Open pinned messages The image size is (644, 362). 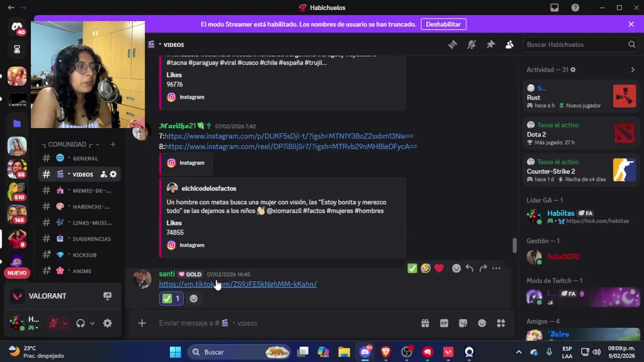click(491, 45)
